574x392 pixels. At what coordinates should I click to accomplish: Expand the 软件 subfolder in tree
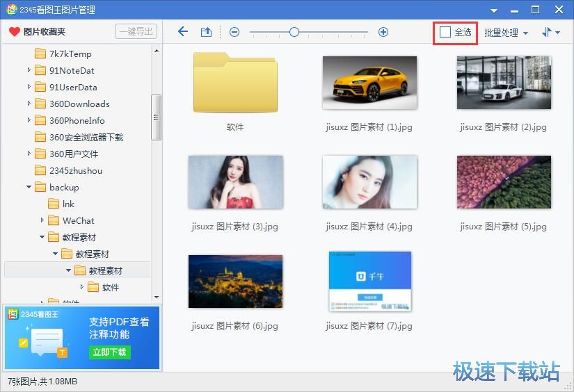[x=81, y=286]
